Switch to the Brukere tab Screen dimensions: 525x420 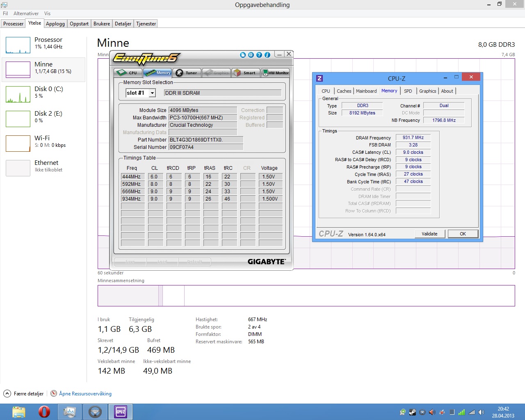point(102,24)
